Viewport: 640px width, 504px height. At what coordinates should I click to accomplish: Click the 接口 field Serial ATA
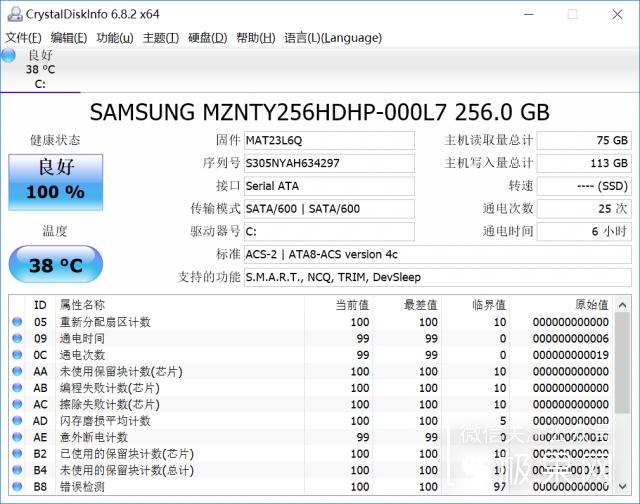[329, 186]
